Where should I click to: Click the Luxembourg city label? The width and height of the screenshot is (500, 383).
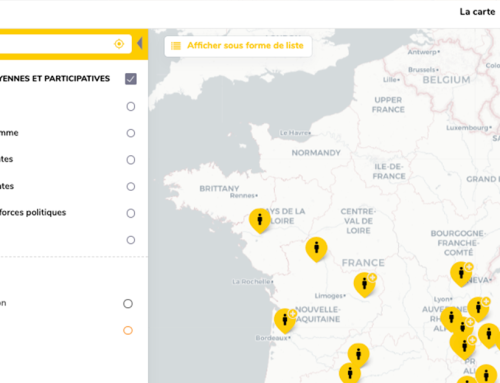[x=469, y=128]
